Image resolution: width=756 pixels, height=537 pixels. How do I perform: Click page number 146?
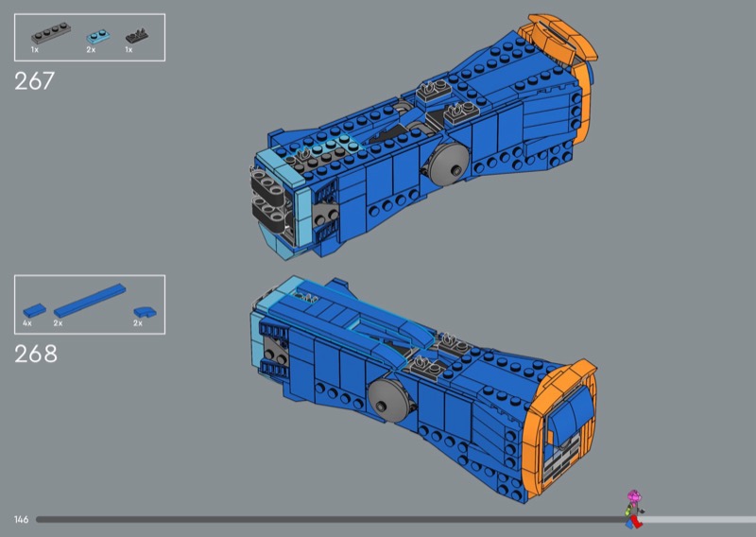click(x=21, y=520)
